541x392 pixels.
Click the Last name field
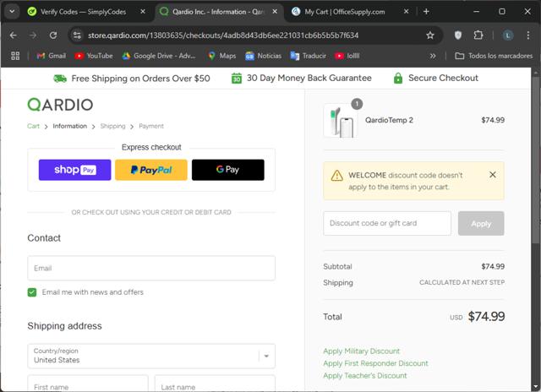click(215, 384)
